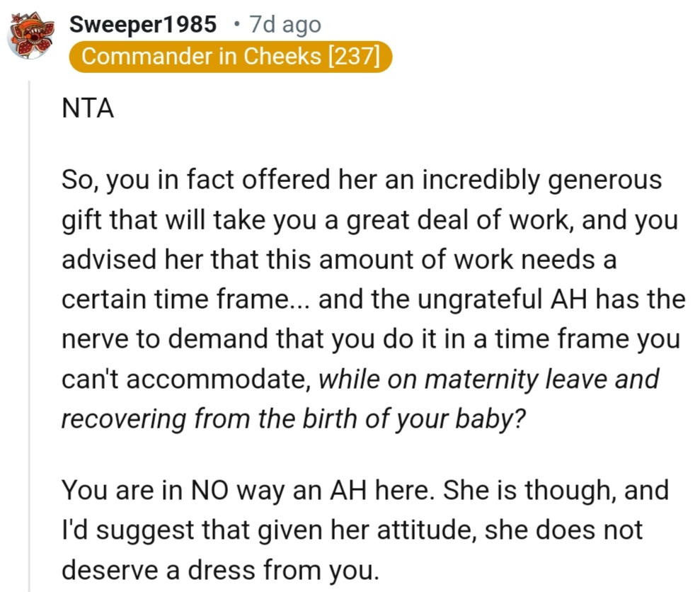Click the line beginning 'gift that will take you'

pyautogui.click(x=369, y=220)
